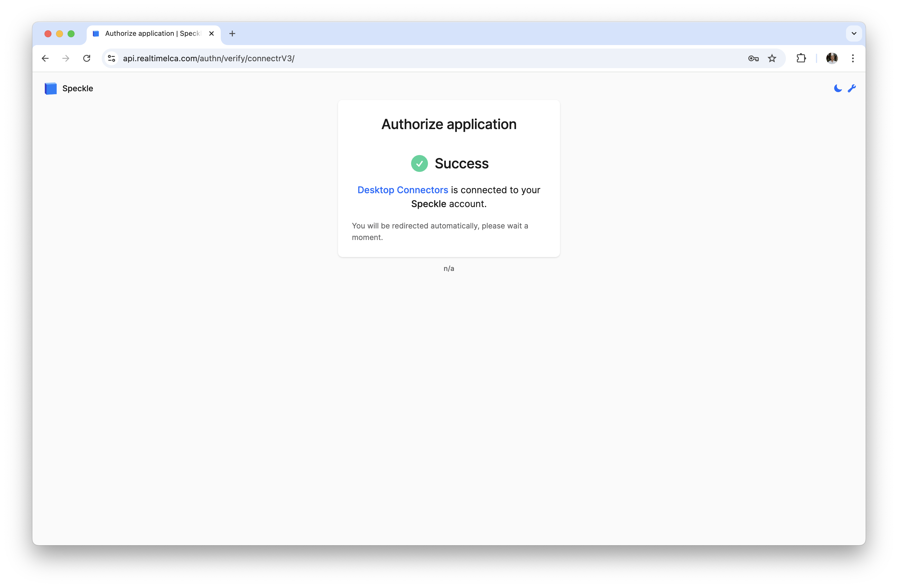Viewport: 898px width, 588px height.
Task: Toggle dark mode with the moon icon
Action: click(838, 88)
